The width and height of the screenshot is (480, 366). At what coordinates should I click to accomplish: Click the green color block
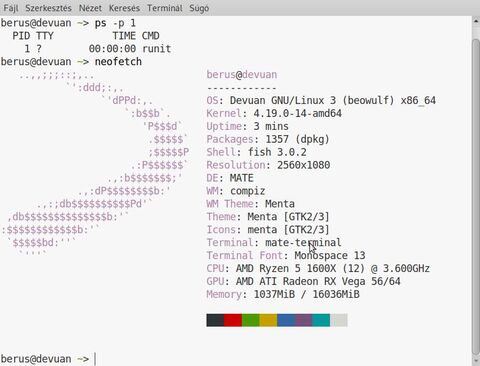click(x=250, y=320)
